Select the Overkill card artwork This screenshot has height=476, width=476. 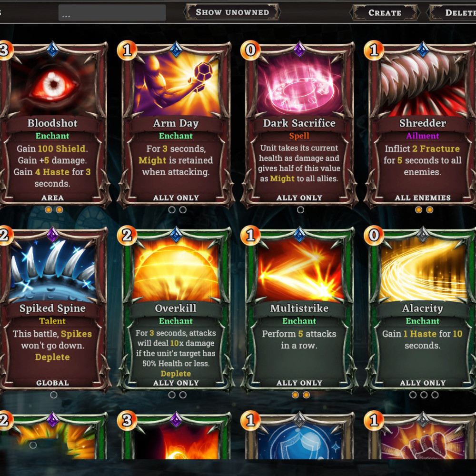tap(176, 270)
